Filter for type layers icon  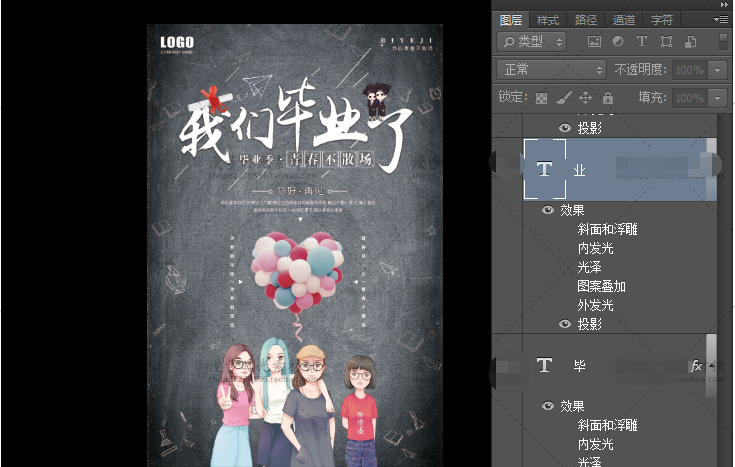pyautogui.click(x=642, y=42)
